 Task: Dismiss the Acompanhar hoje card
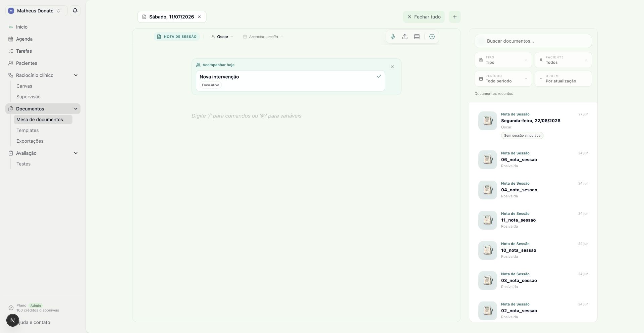[x=392, y=67]
